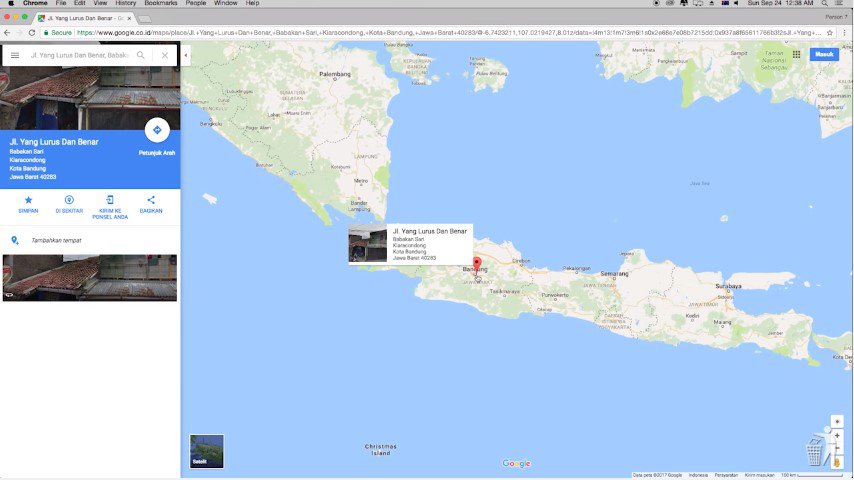
Task: Click Jl. Yang Lurus Dan Benar panel title
Action: (54, 142)
